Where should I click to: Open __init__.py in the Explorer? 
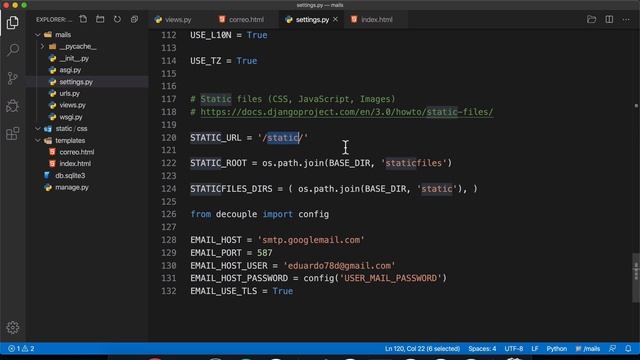[74, 58]
